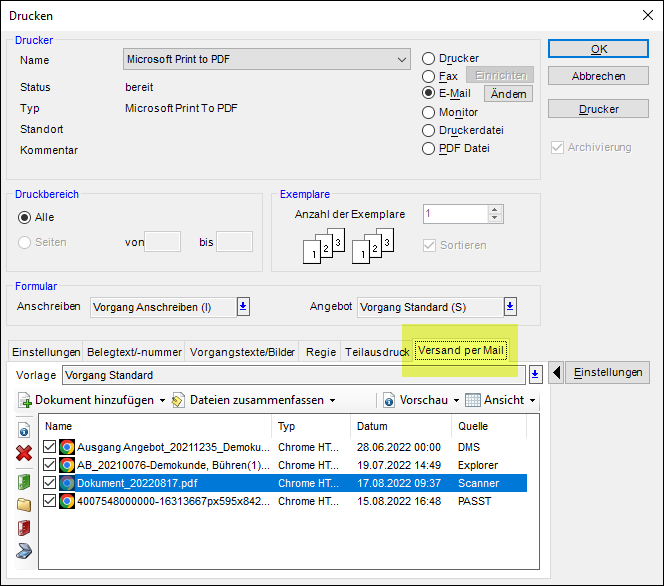Image resolution: width=664 pixels, height=586 pixels.
Task: Click the yellow folder icon in sidebar
Action: click(x=25, y=504)
